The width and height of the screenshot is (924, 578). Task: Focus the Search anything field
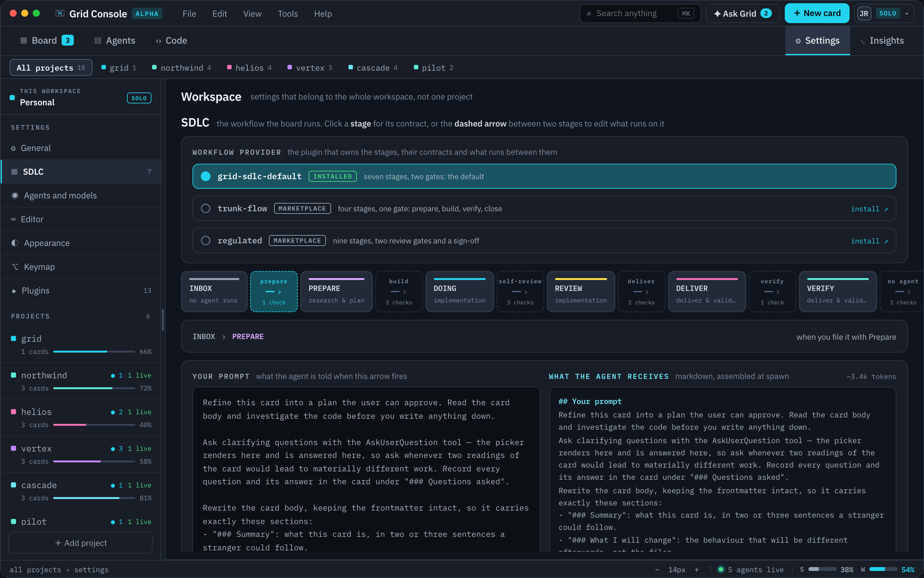click(640, 13)
